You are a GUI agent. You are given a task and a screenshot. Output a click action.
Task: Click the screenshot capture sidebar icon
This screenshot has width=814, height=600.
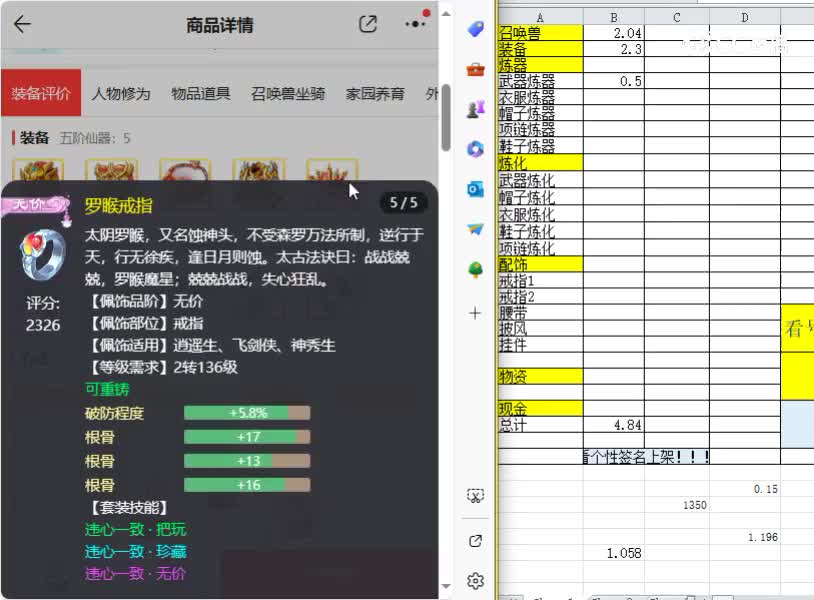tap(475, 496)
